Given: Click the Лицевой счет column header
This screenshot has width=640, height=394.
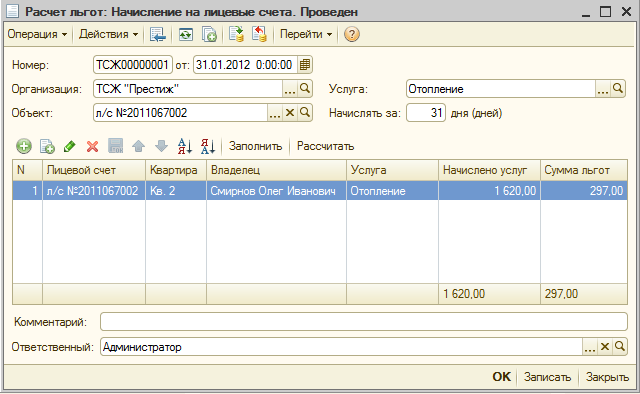Looking at the screenshot, I should point(94,170).
